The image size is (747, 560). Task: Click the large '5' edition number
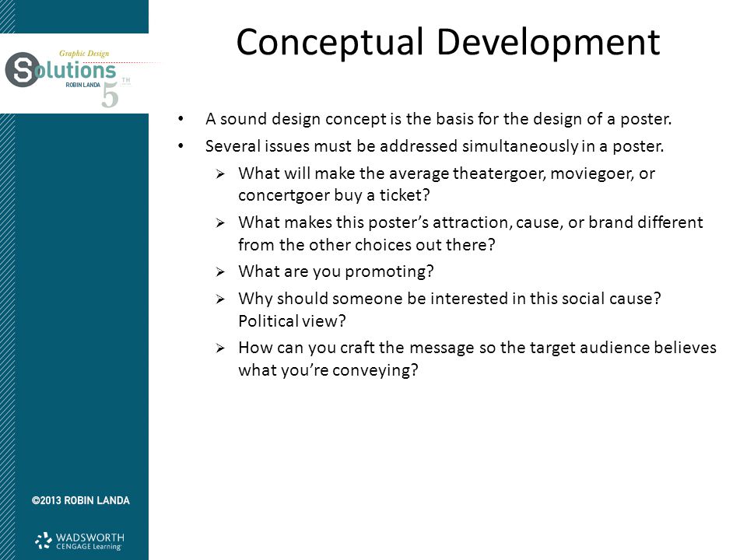pyautogui.click(x=110, y=95)
